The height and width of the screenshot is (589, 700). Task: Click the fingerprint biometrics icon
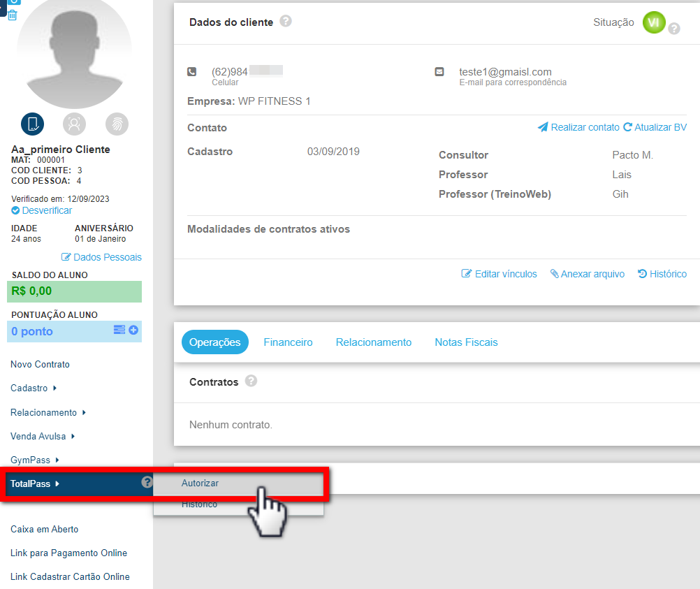[x=117, y=124]
